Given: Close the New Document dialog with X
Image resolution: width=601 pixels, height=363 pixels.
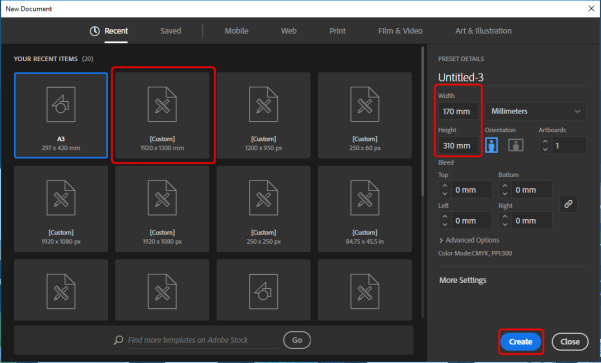Looking at the screenshot, I should tap(591, 8).
